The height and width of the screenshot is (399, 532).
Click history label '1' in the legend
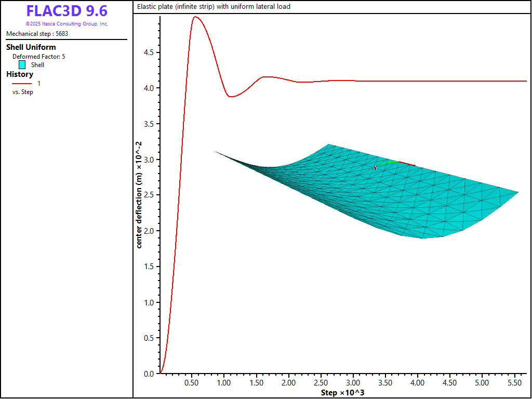(x=38, y=83)
